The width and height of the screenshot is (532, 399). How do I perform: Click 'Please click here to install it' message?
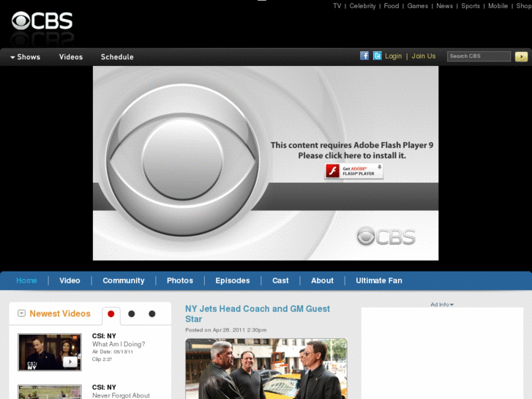point(352,155)
